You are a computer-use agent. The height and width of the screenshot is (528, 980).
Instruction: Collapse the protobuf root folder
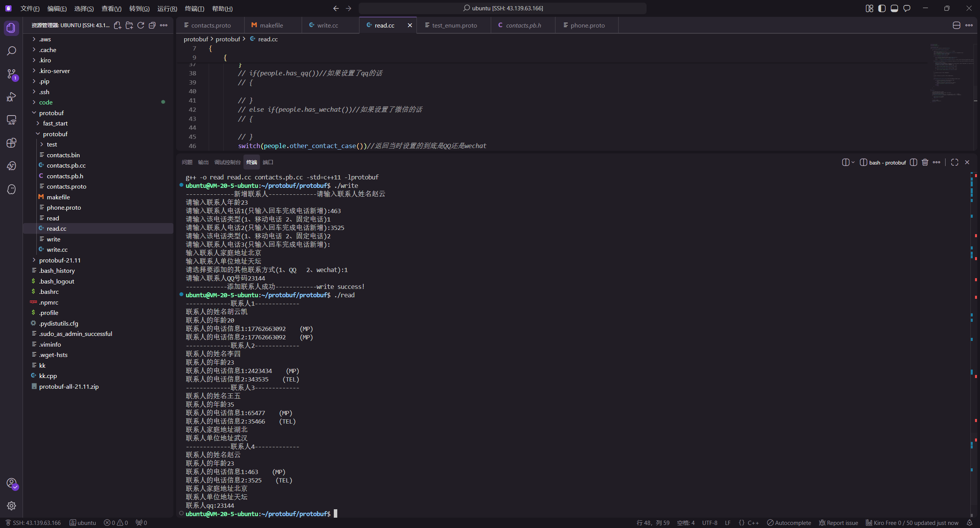click(x=51, y=113)
